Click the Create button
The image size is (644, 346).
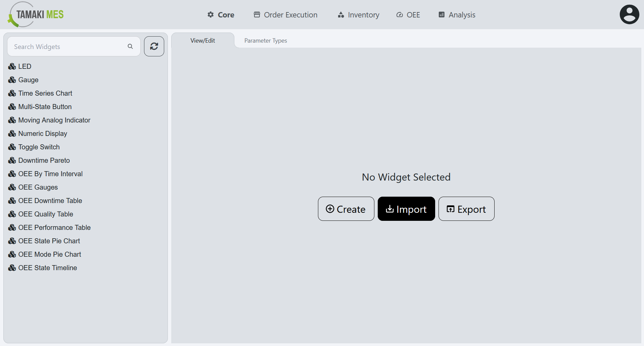pos(346,208)
